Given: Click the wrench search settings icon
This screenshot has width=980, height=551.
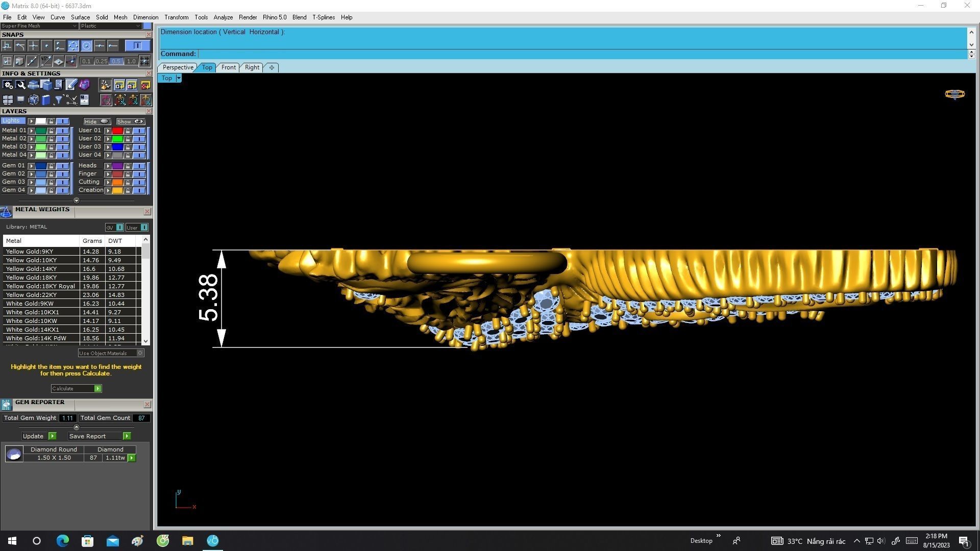Looking at the screenshot, I should click(x=20, y=85).
